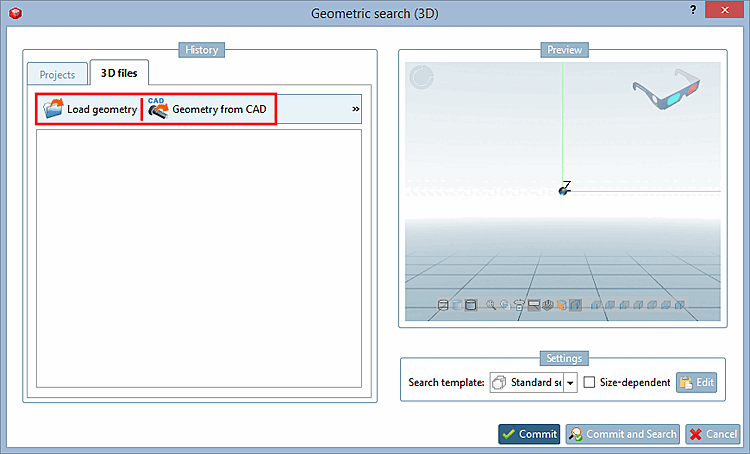Click the Edit button in Settings
The image size is (750, 454).
tap(696, 382)
